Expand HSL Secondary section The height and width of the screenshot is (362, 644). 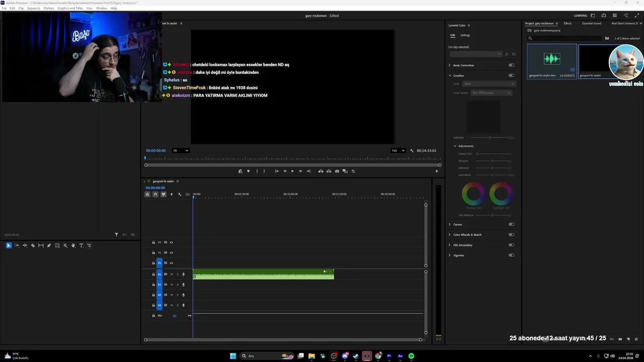450,245
